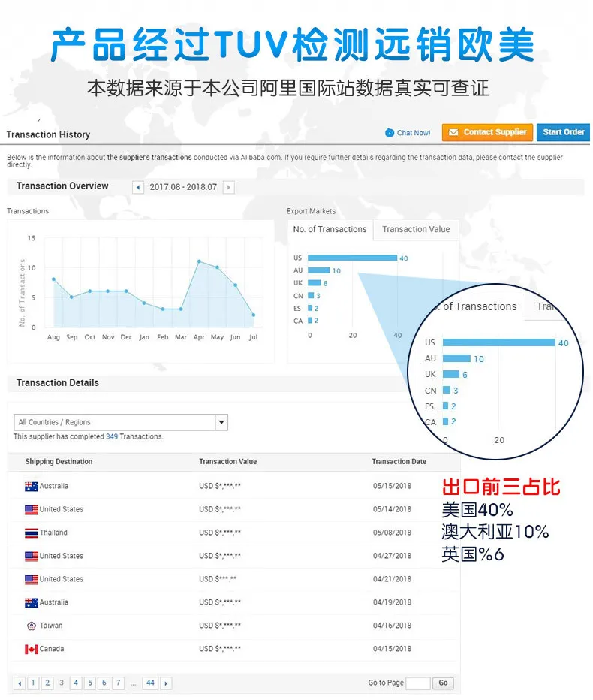Go to next date range arrow
The image size is (593, 700).
coord(229,187)
